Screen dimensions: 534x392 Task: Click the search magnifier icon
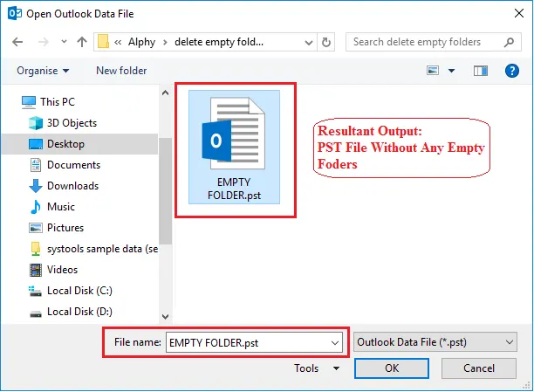[509, 42]
